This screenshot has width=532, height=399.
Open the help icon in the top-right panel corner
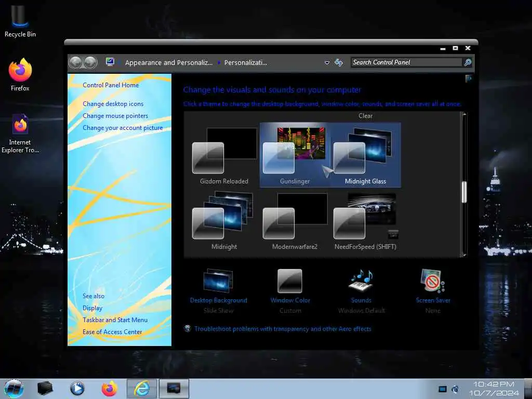pos(469,79)
